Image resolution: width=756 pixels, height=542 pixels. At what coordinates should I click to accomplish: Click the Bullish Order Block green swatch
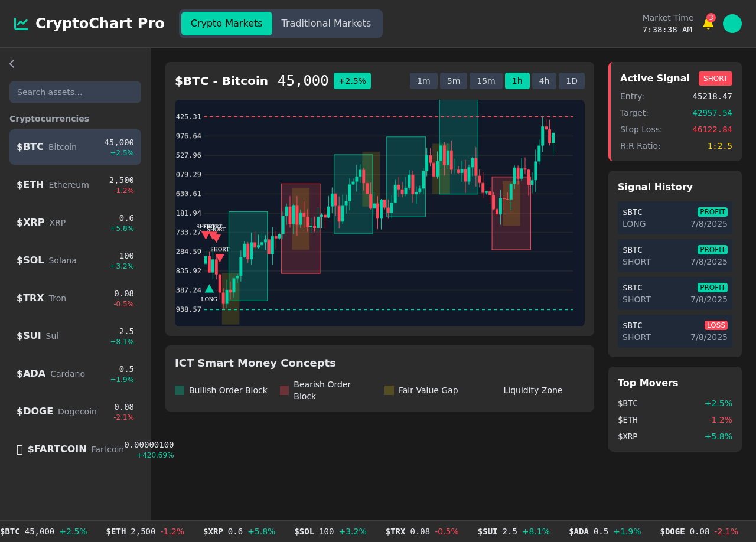pyautogui.click(x=179, y=390)
